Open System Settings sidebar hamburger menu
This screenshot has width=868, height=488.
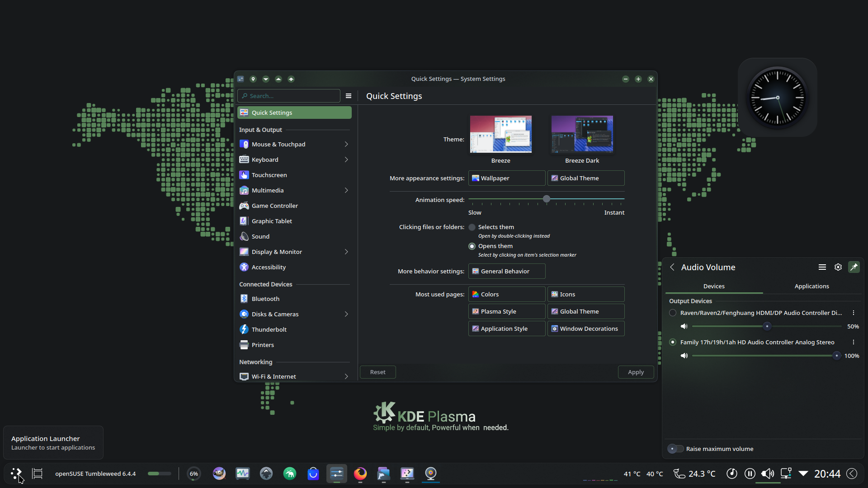(349, 96)
